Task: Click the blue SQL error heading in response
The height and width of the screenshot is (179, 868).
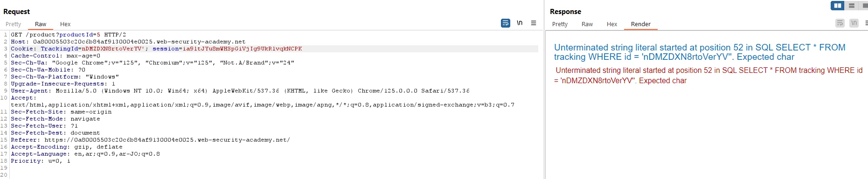Action: click(700, 52)
